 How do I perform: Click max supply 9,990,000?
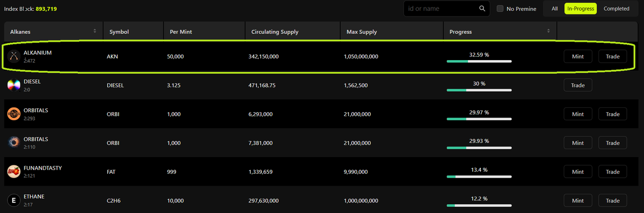pos(355,172)
